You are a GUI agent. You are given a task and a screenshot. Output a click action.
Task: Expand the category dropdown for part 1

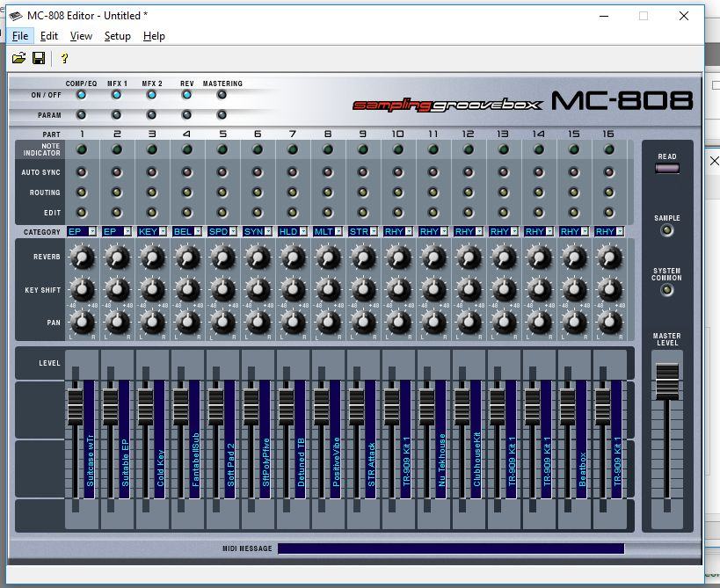coord(92,232)
